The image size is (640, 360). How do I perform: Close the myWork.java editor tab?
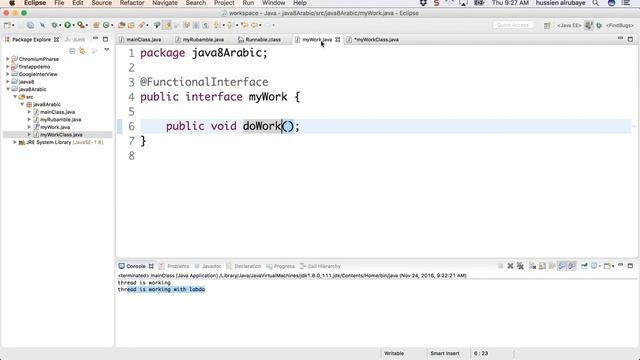338,40
